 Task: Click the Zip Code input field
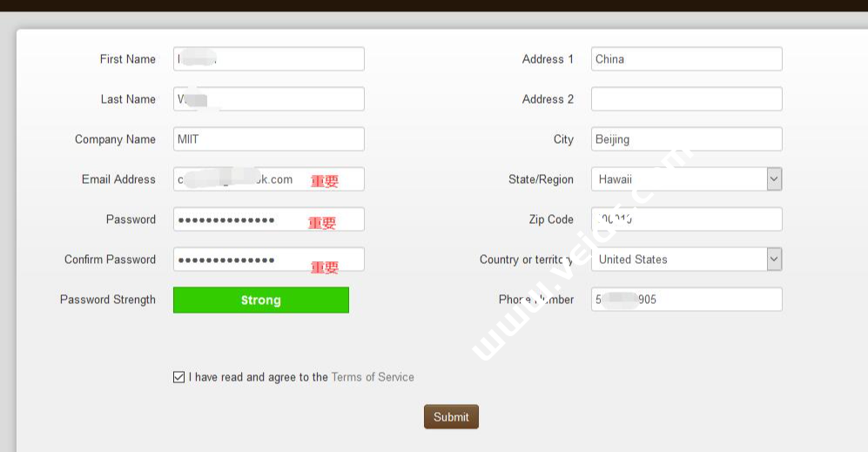(x=686, y=219)
